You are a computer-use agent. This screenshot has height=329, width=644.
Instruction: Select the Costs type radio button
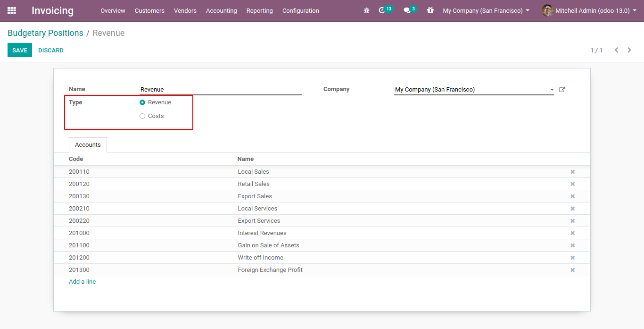(142, 116)
